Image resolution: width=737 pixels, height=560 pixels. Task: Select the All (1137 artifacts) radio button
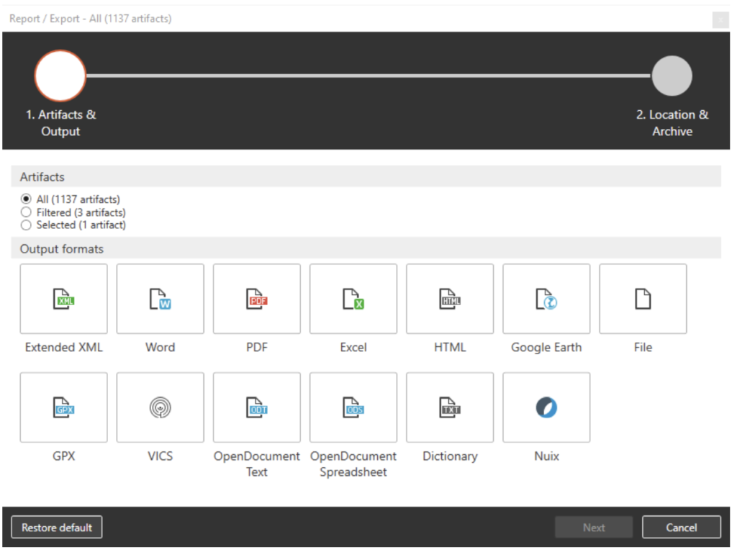[x=27, y=199]
